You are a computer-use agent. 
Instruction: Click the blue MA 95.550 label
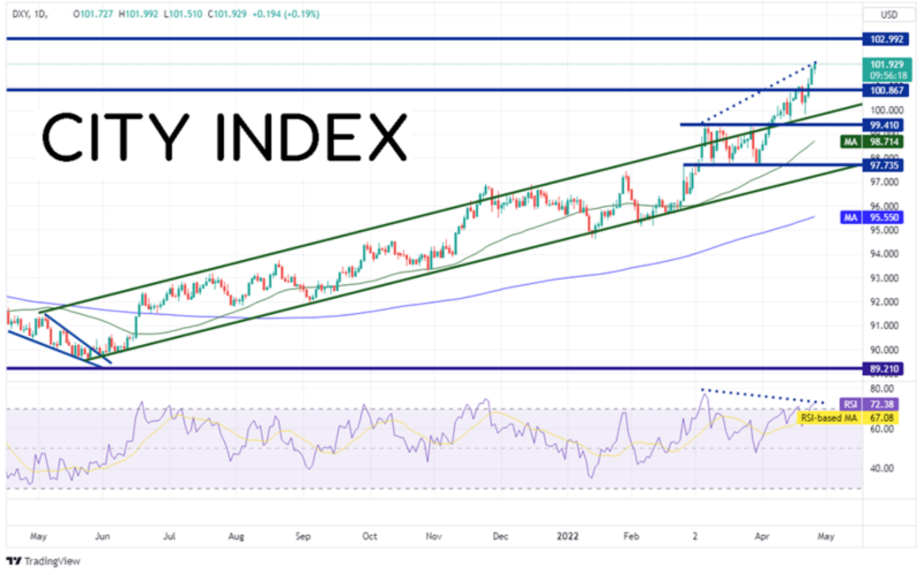coord(872,217)
